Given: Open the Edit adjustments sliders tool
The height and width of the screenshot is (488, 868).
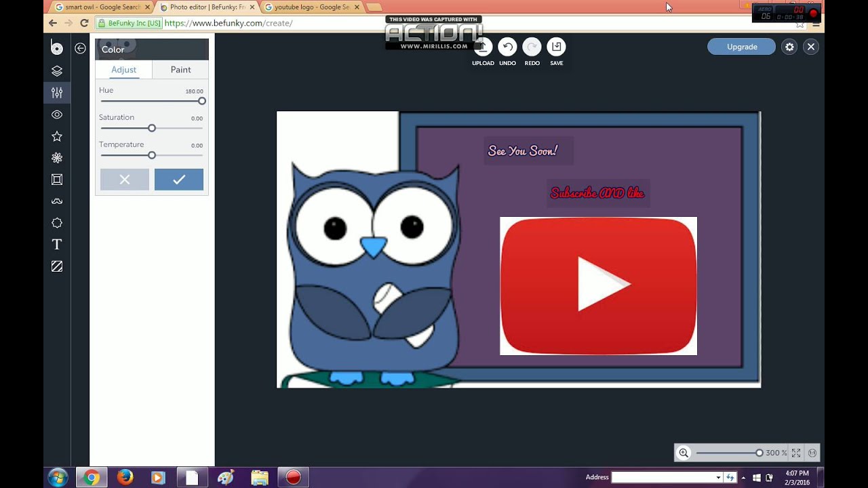Looking at the screenshot, I should pyautogui.click(x=57, y=93).
